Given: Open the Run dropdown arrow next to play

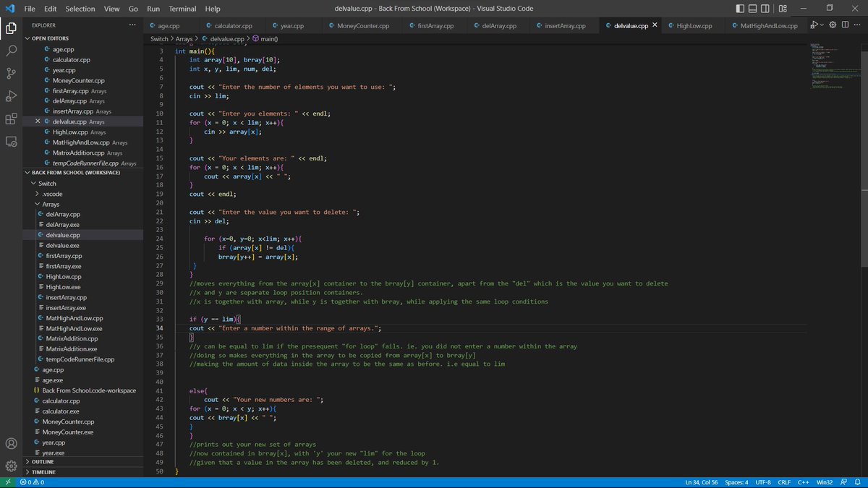Looking at the screenshot, I should [x=822, y=25].
